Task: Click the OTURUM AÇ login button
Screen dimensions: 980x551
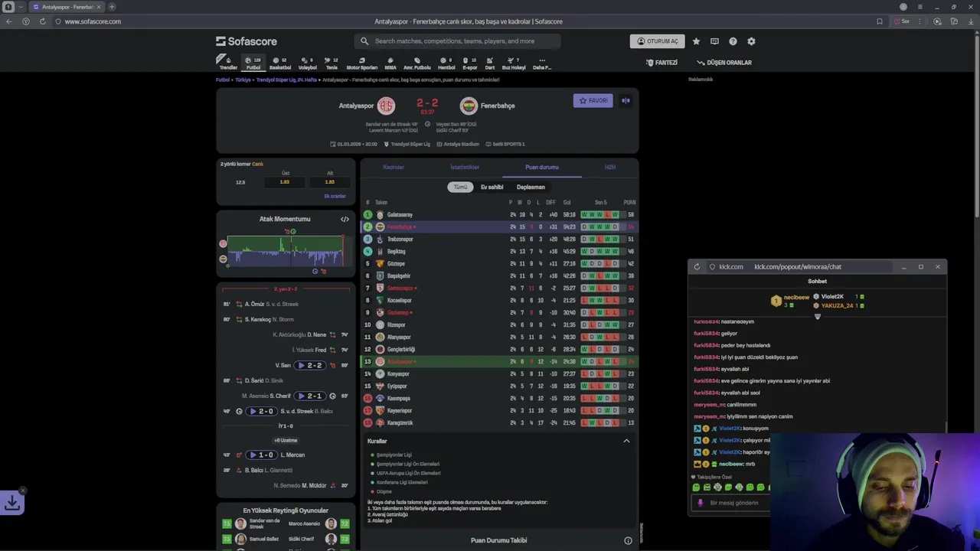Action: [x=657, y=41]
